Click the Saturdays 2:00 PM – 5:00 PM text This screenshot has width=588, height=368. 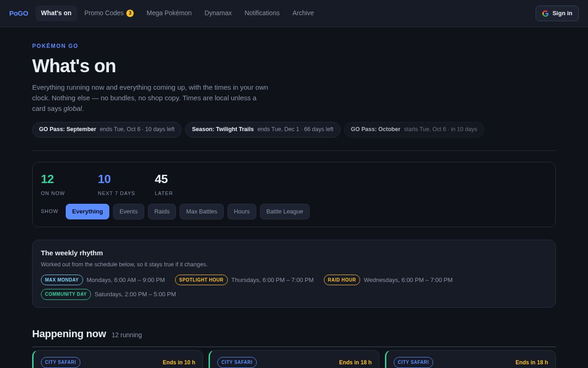click(135, 294)
